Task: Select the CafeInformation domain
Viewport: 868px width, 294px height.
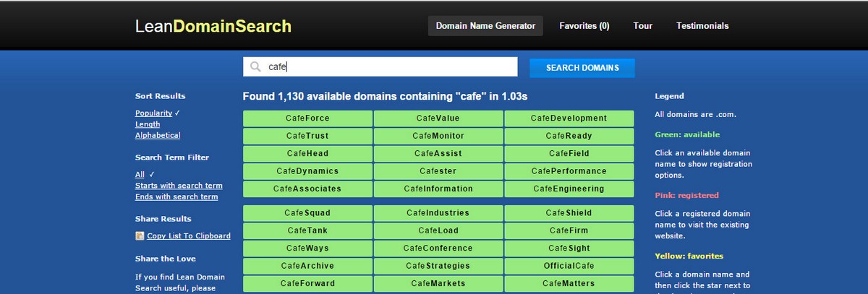Action: tap(438, 189)
